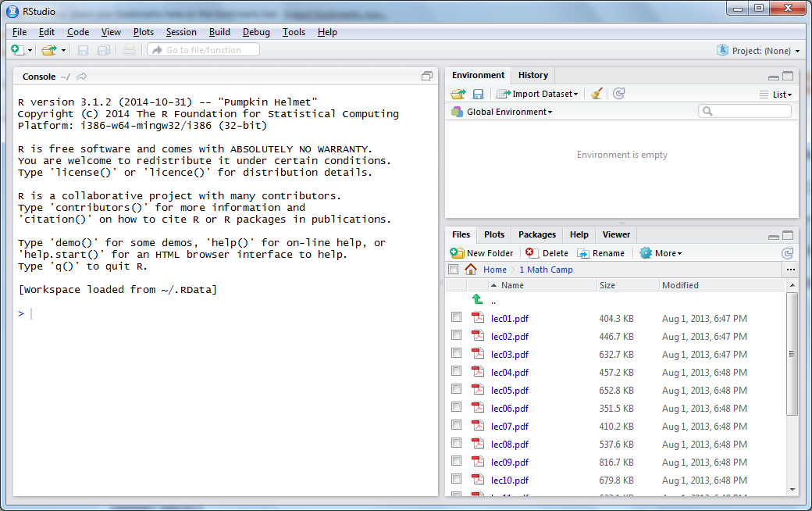Image resolution: width=812 pixels, height=511 pixels.
Task: Open the Session menu
Action: click(181, 32)
